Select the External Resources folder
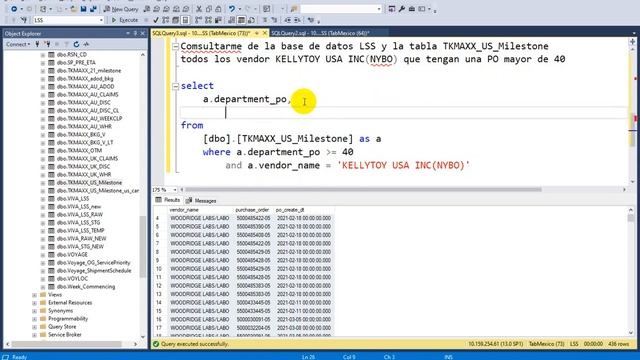Viewport: 640px width, 360px height. tap(70, 302)
